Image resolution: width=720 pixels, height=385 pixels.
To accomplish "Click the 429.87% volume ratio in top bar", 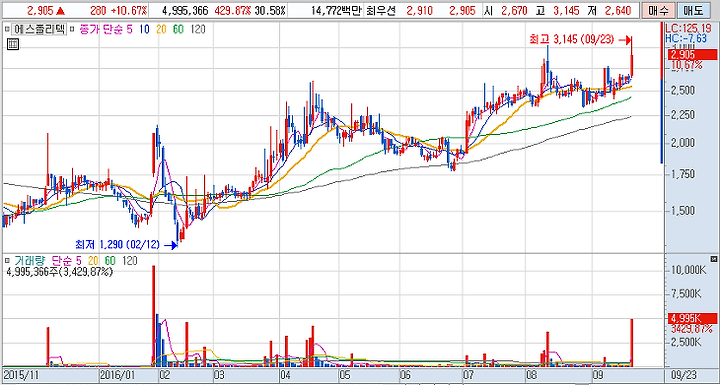I will 233,11.
